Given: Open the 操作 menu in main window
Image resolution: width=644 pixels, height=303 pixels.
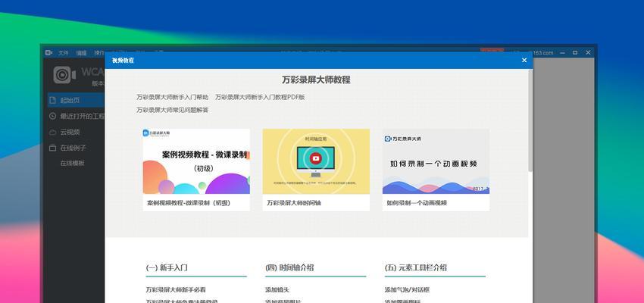Looking at the screenshot, I should 99,53.
